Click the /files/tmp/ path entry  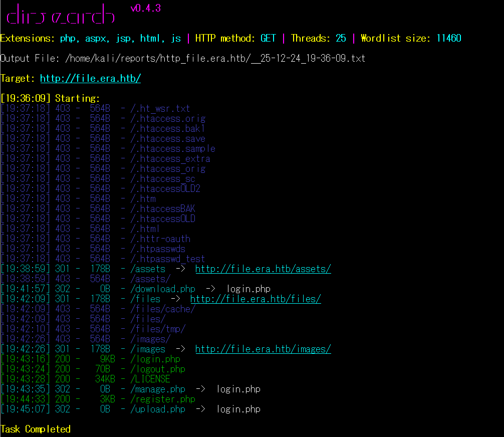[158, 329]
